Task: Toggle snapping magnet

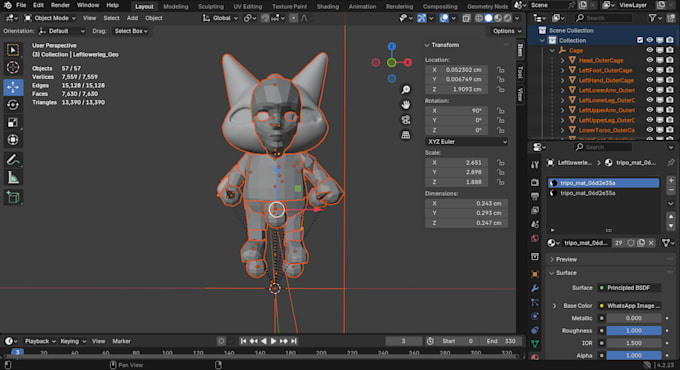Action: [265, 18]
